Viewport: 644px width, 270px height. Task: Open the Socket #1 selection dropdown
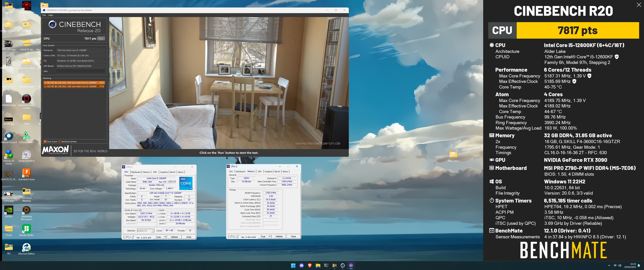tap(146, 231)
